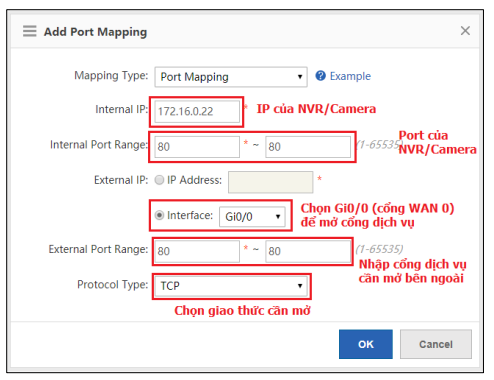Click the External Port Range end field
Viewport: 494px width, 380px height.
coord(308,251)
